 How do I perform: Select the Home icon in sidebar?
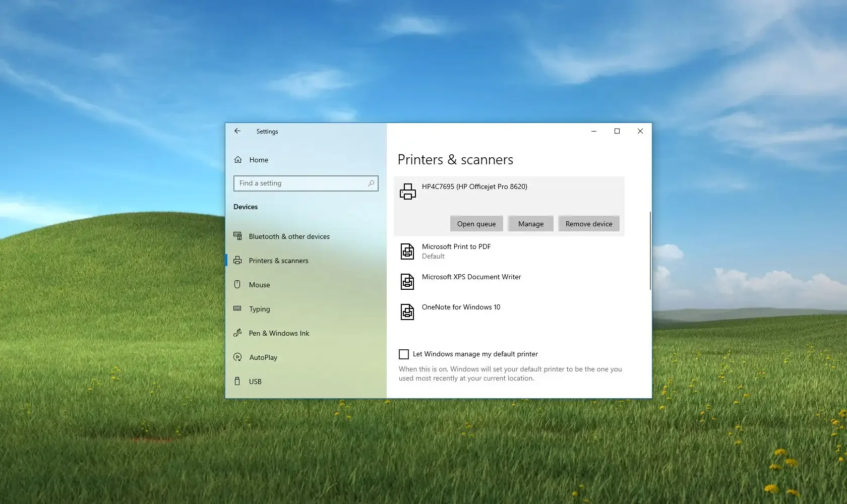click(x=237, y=159)
